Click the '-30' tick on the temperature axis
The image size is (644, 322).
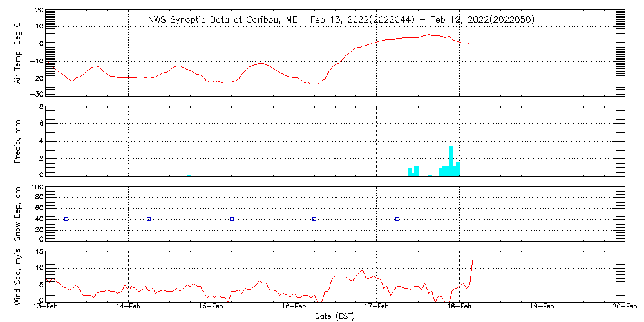click(37, 93)
